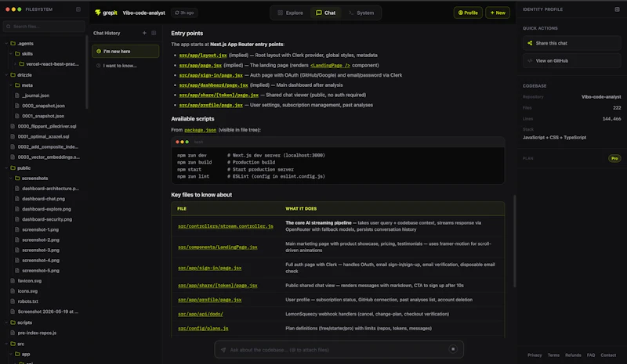
Task: Click the stop generation button in chat input
Action: 453,349
